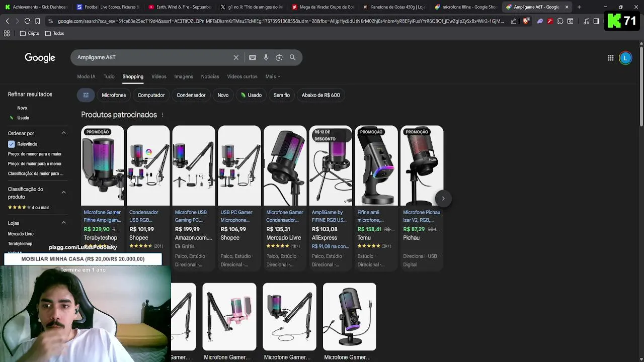Image resolution: width=644 pixels, height=362 pixels.
Task: Filter by 4 ou mais stars
Action: (x=29, y=207)
